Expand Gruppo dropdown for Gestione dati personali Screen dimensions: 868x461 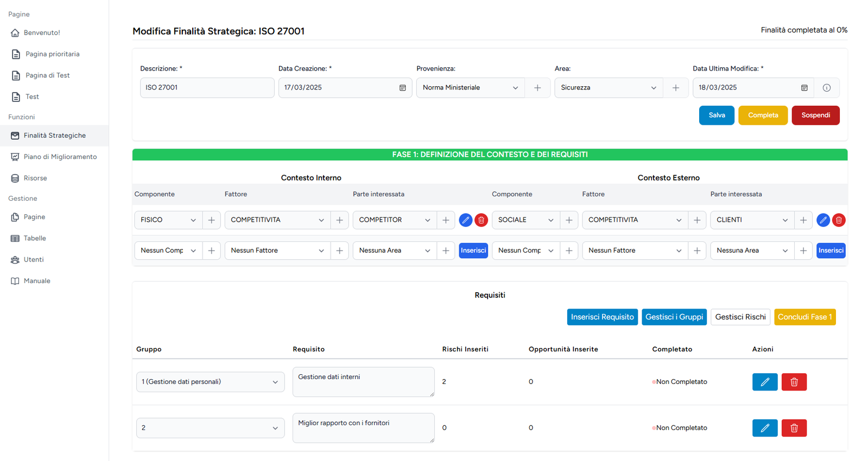(210, 382)
